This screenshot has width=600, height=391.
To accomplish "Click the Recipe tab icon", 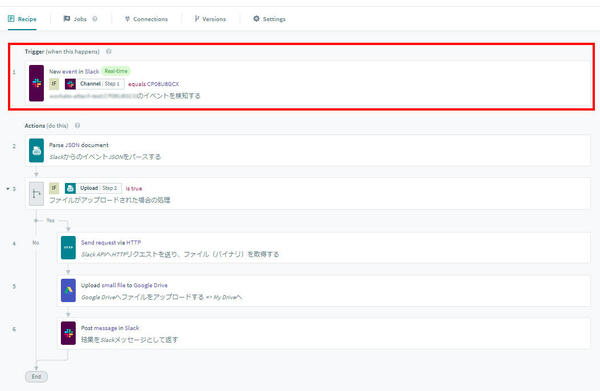I will click(x=11, y=18).
